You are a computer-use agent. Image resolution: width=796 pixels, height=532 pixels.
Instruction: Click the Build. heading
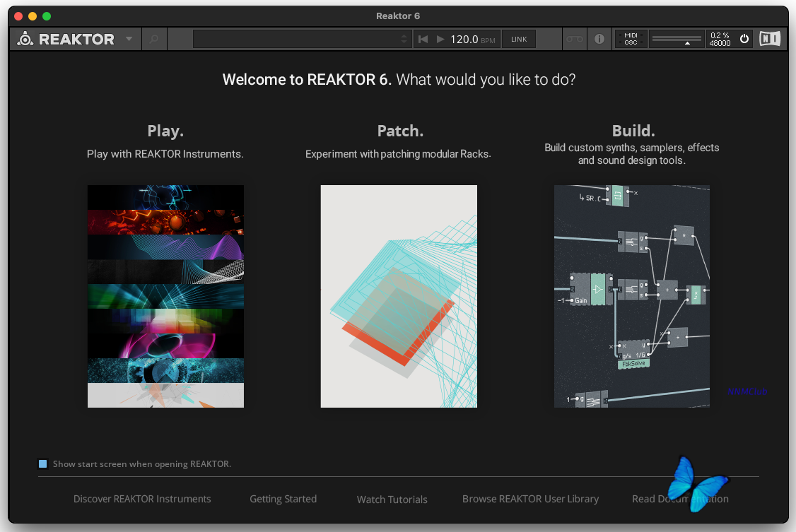[633, 131]
